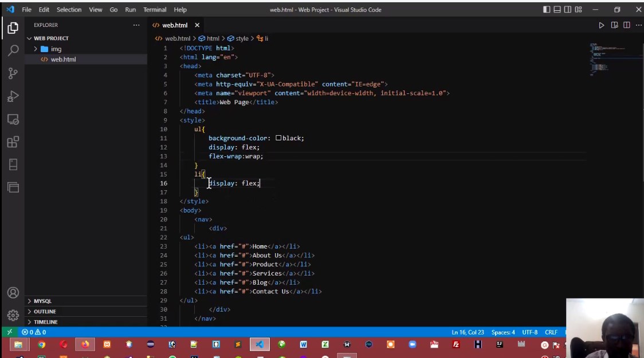Click the EXPLORER panel title

point(46,25)
